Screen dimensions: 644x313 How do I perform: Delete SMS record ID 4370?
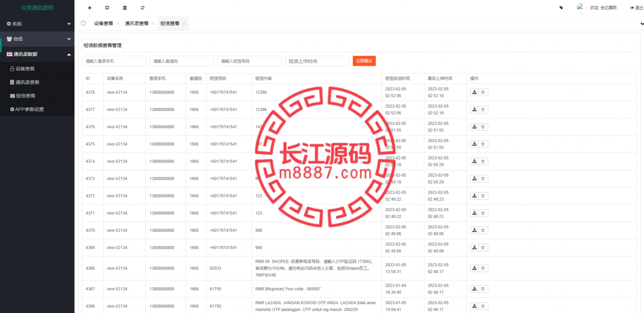click(483, 230)
